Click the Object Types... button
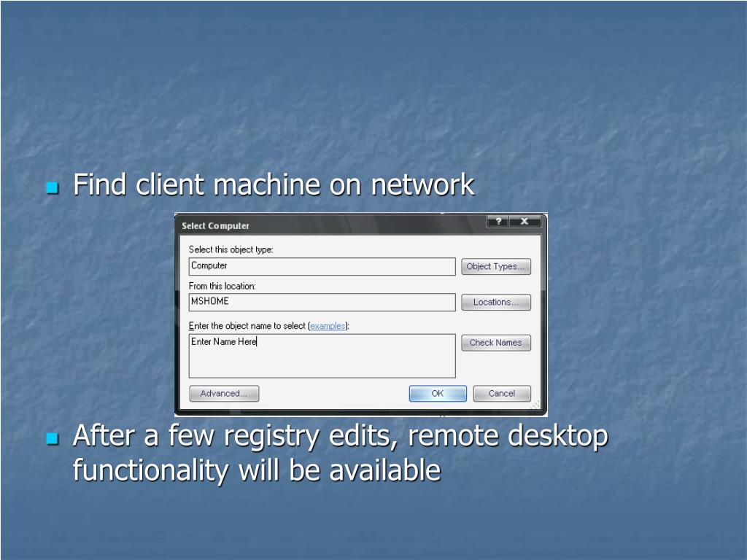The width and height of the screenshot is (747, 560). 496,266
